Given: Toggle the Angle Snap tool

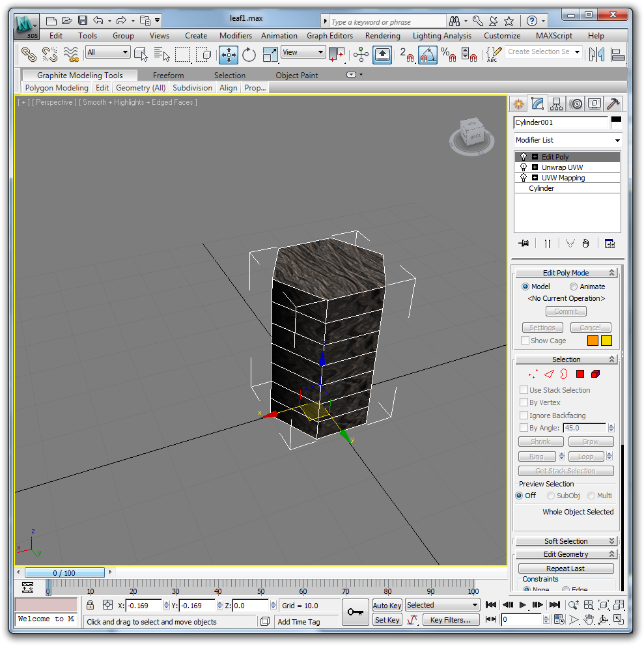Looking at the screenshot, I should (x=427, y=55).
